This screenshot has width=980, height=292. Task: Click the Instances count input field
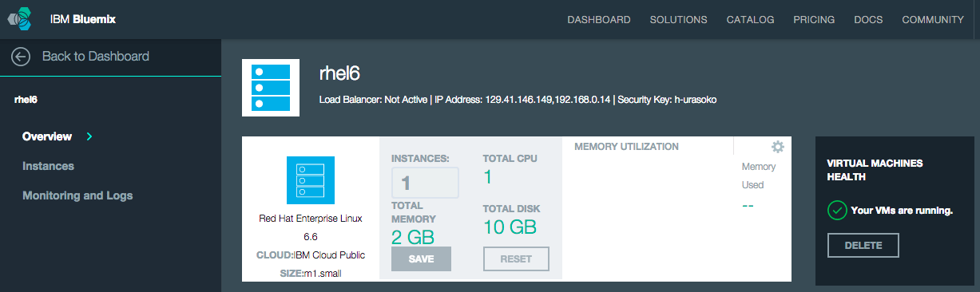tap(425, 183)
